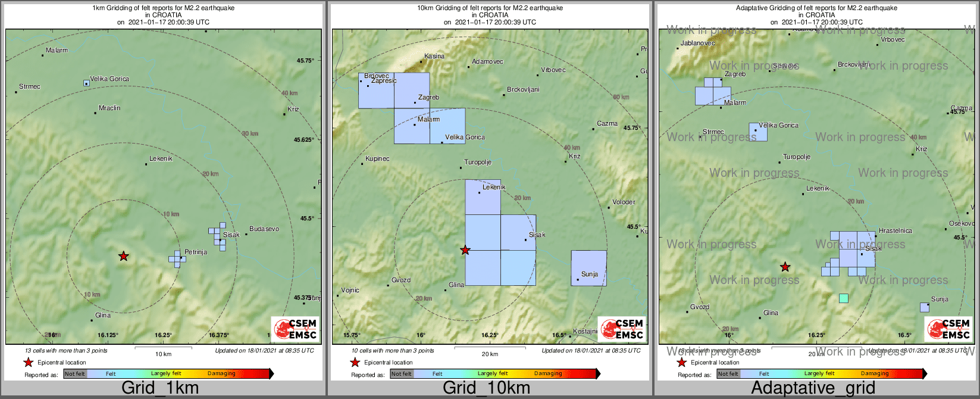980x399 pixels.
Task: Click the Jablanovec label on Adaptative_grid map
Action: pyautogui.click(x=698, y=43)
